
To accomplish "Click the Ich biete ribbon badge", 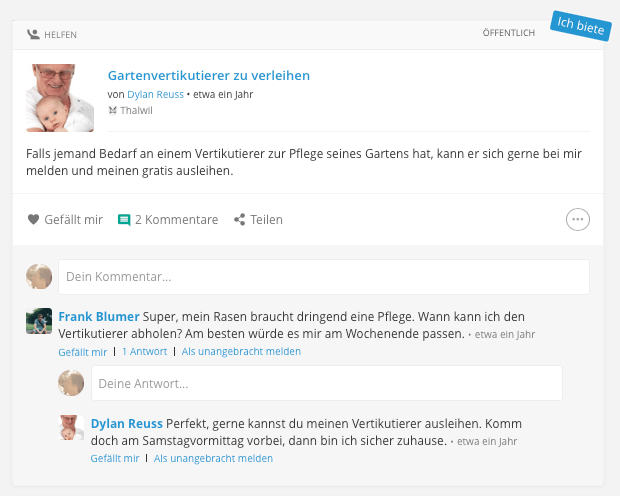I will (580, 26).
